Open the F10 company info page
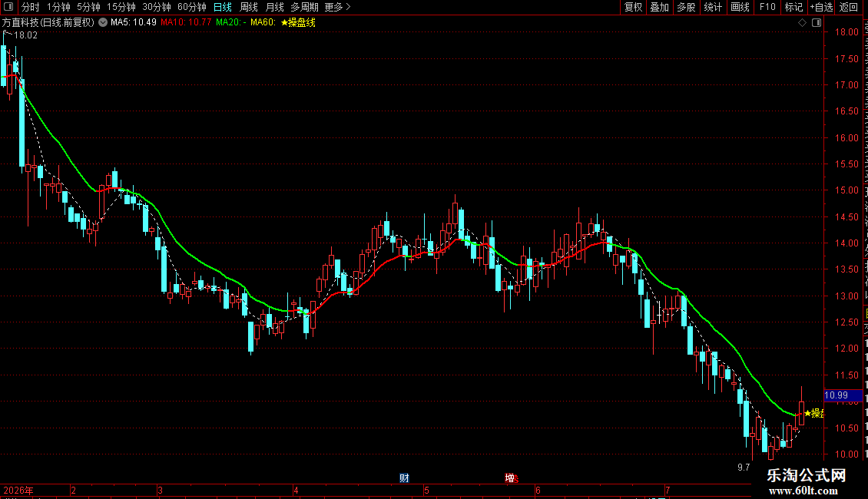 click(x=767, y=7)
